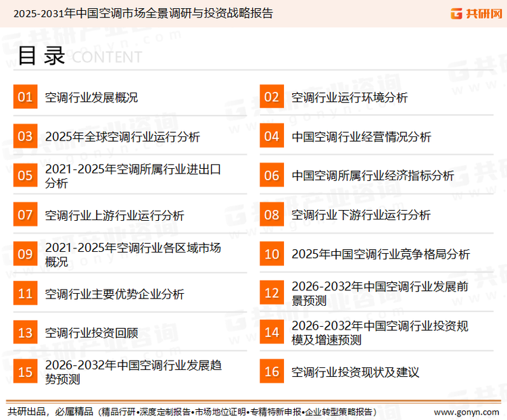
Task: Select chapter 2025年中国空调行业竞争格局分析
Action: click(x=381, y=255)
